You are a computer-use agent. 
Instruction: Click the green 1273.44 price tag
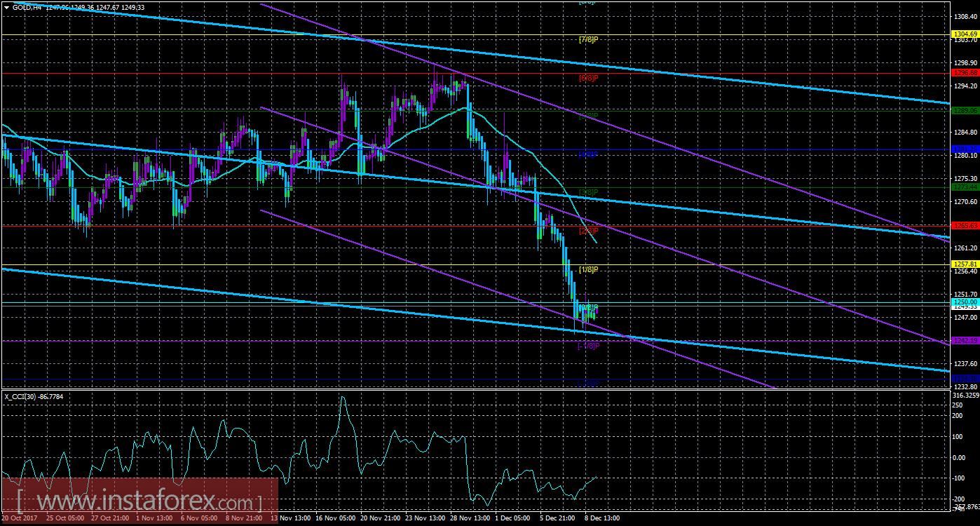point(965,187)
